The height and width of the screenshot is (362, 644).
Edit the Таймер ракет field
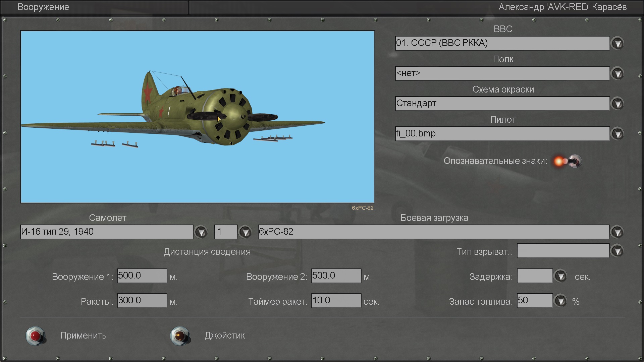point(336,301)
